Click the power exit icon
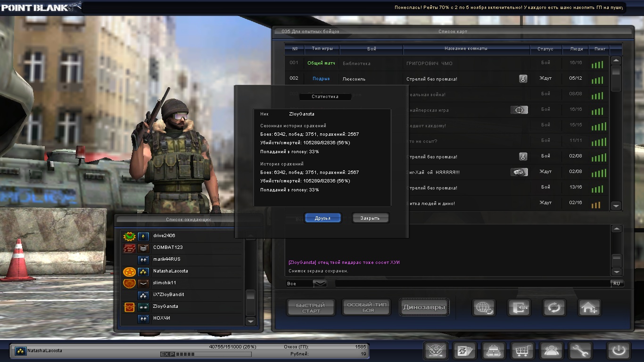This screenshot has width=644, height=362. coord(619,351)
